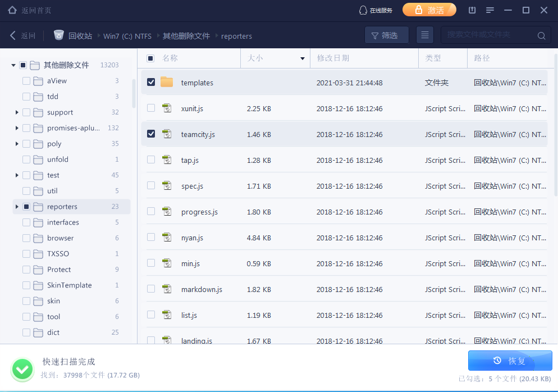The height and width of the screenshot is (392, 558).
Task: Click the 回收站 recycle bin icon in breadcrumb
Action: (58, 35)
